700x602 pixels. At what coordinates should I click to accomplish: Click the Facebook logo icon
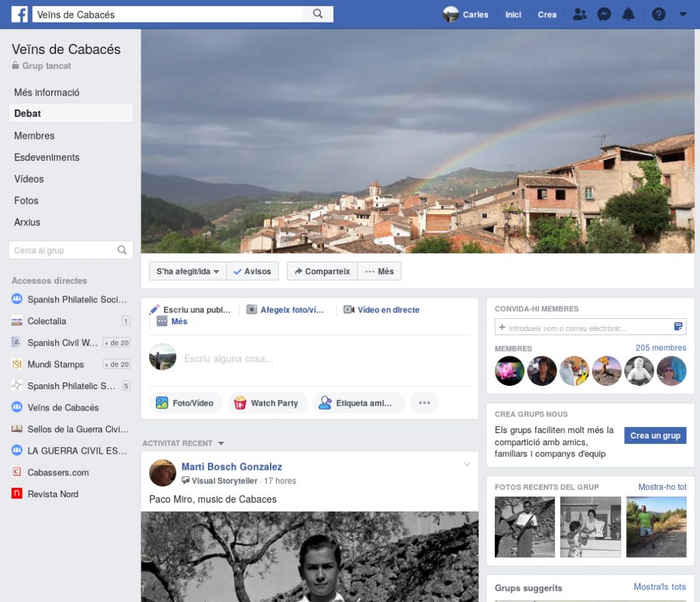pos(19,14)
